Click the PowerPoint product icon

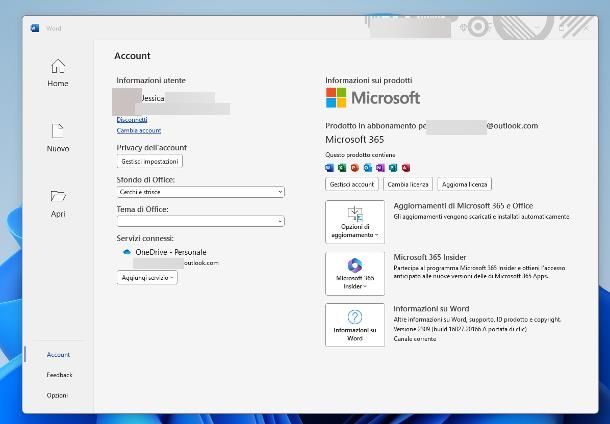coord(354,168)
